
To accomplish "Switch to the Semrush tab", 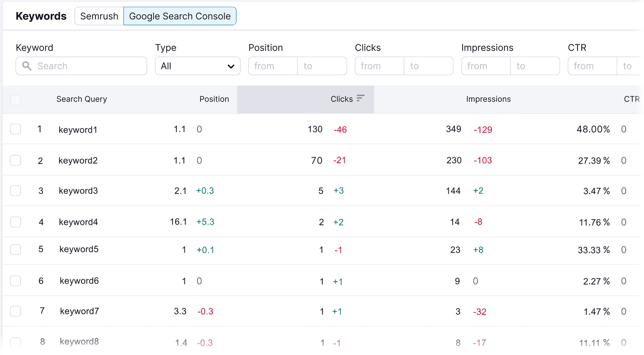I will (x=99, y=16).
